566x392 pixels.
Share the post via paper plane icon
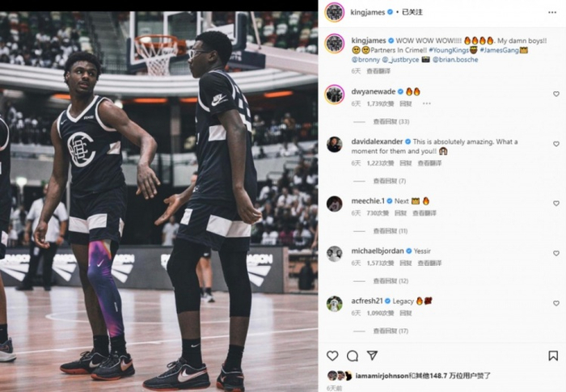[x=372, y=356]
